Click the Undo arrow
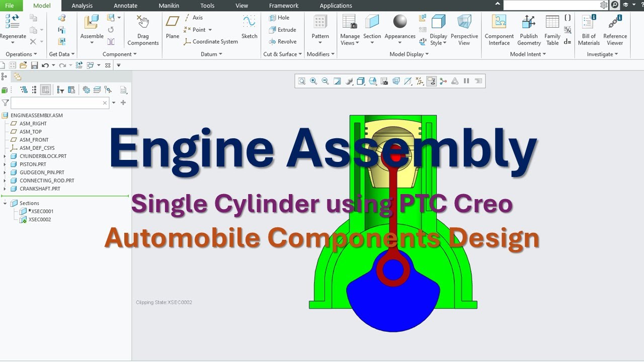The image size is (644, 362). [45, 65]
